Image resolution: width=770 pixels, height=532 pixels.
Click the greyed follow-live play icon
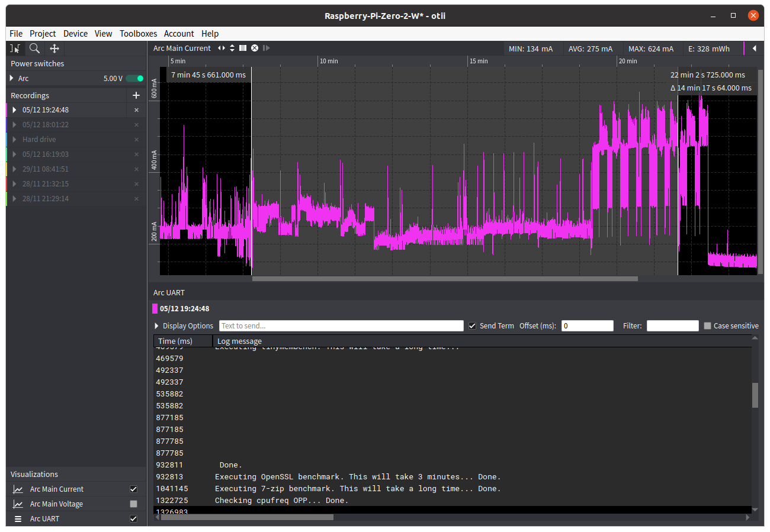coord(266,49)
